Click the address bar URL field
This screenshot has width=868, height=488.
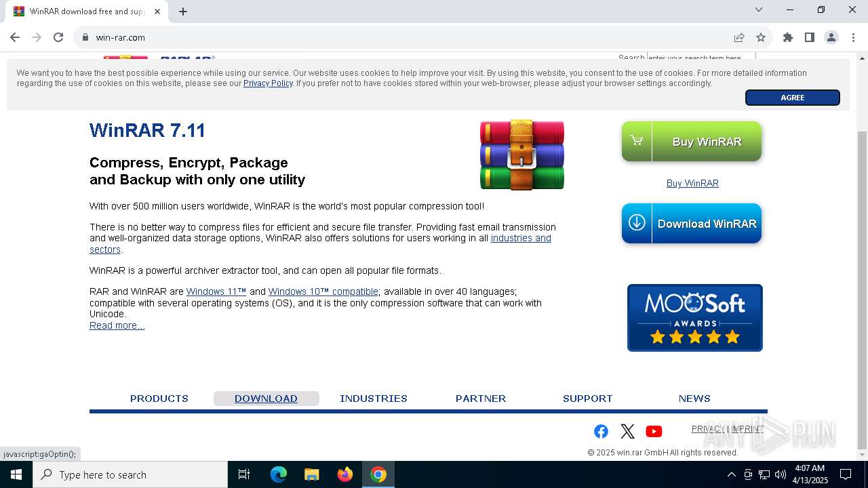pyautogui.click(x=407, y=37)
